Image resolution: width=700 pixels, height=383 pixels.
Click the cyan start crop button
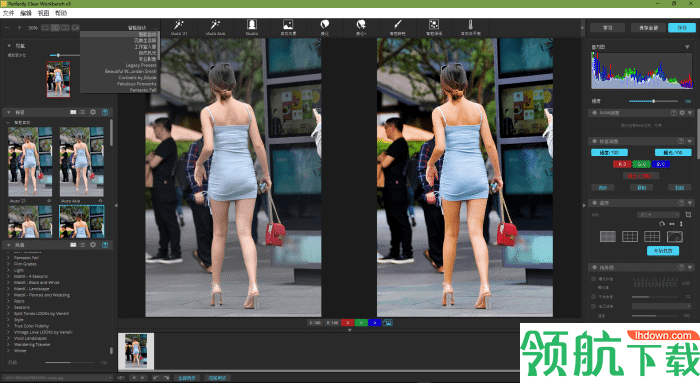click(x=663, y=251)
